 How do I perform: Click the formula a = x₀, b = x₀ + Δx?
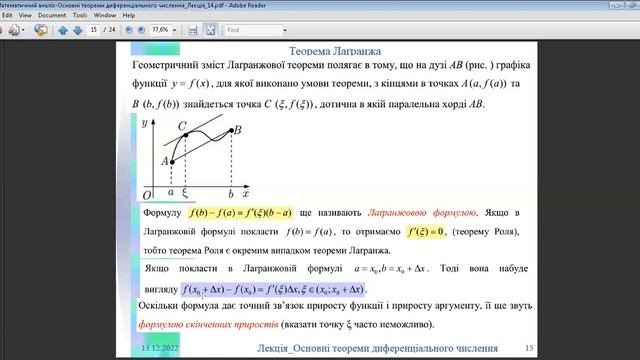(390, 269)
